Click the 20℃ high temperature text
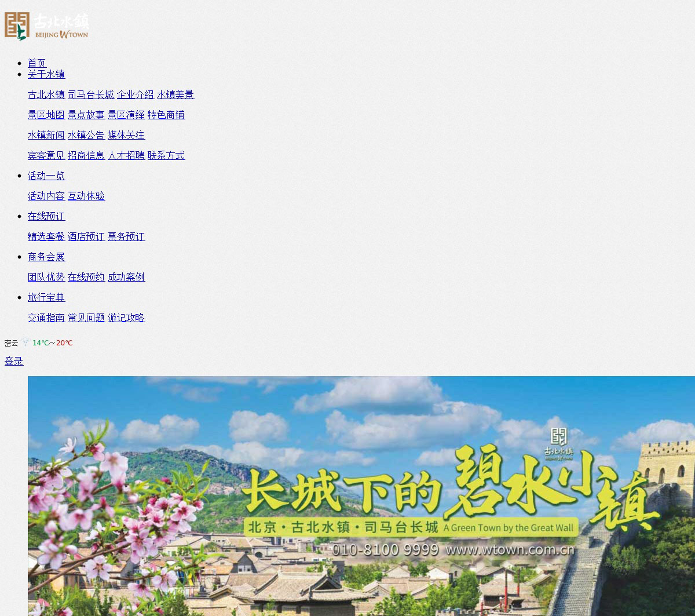This screenshot has width=695, height=616. [x=64, y=343]
